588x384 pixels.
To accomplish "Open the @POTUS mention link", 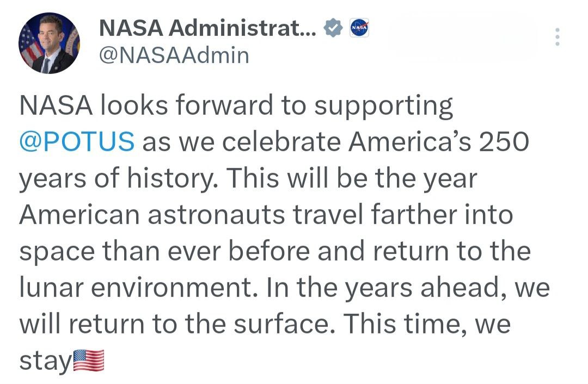I will coord(77,142).
